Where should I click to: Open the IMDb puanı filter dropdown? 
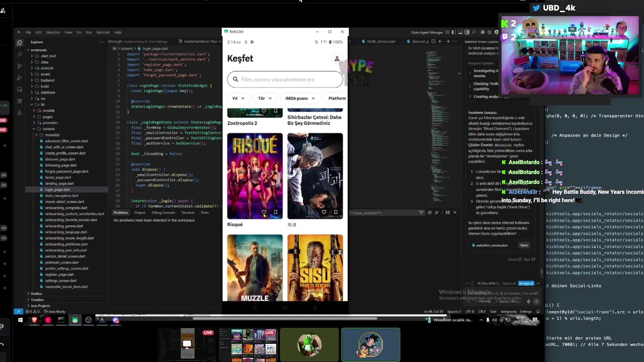pyautogui.click(x=300, y=99)
